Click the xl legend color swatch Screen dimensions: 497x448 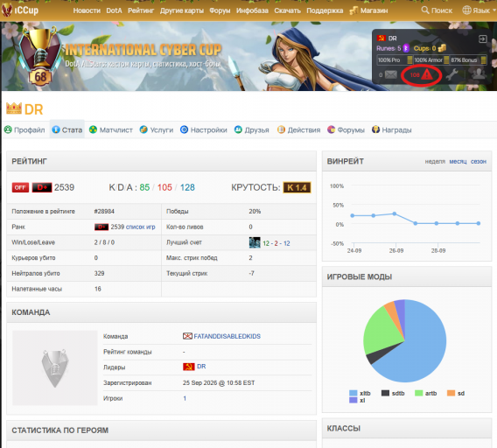353,400
